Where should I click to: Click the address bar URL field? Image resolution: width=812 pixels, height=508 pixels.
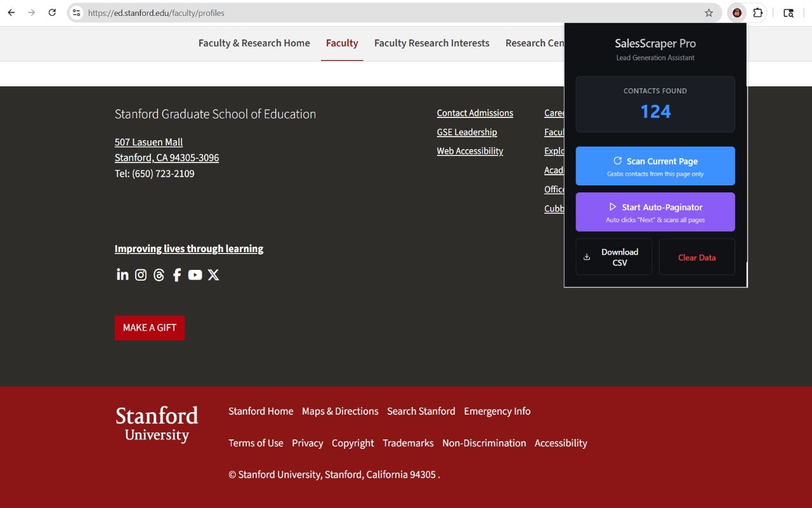tap(393, 13)
